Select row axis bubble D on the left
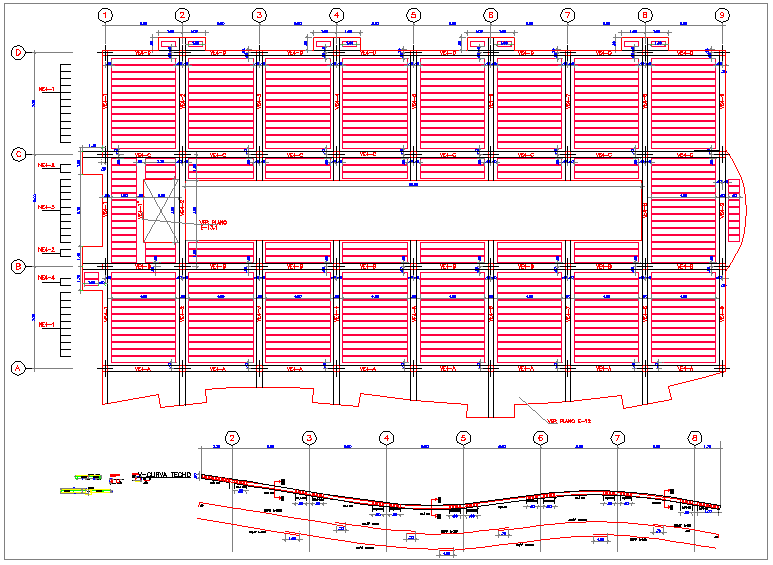 coord(17,54)
